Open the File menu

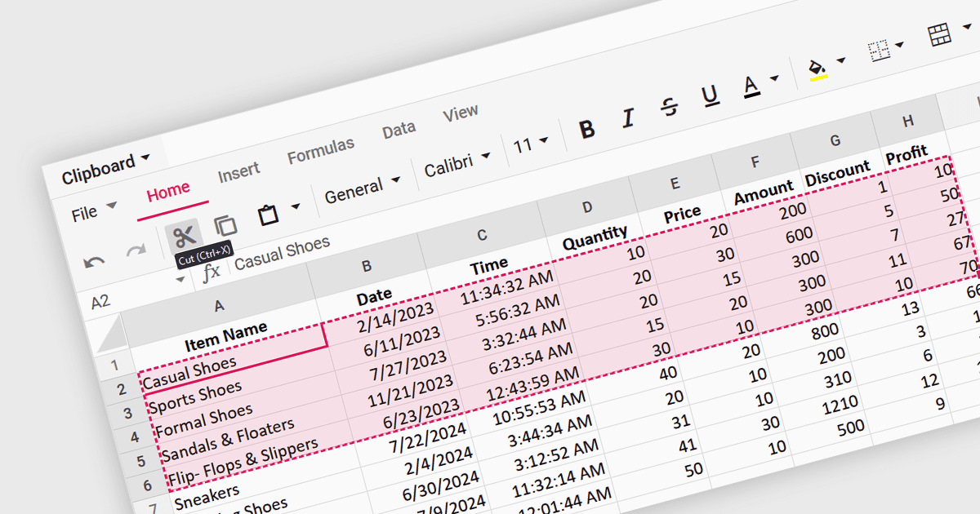click(x=94, y=211)
